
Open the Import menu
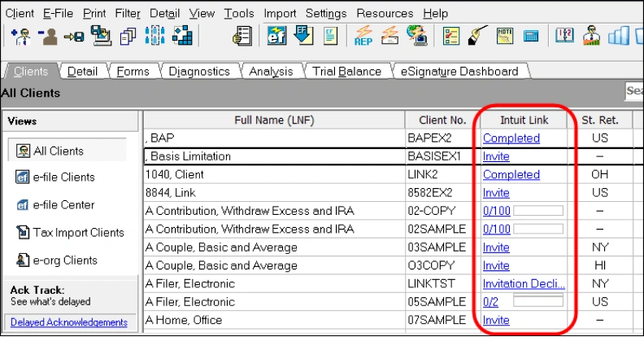[280, 14]
